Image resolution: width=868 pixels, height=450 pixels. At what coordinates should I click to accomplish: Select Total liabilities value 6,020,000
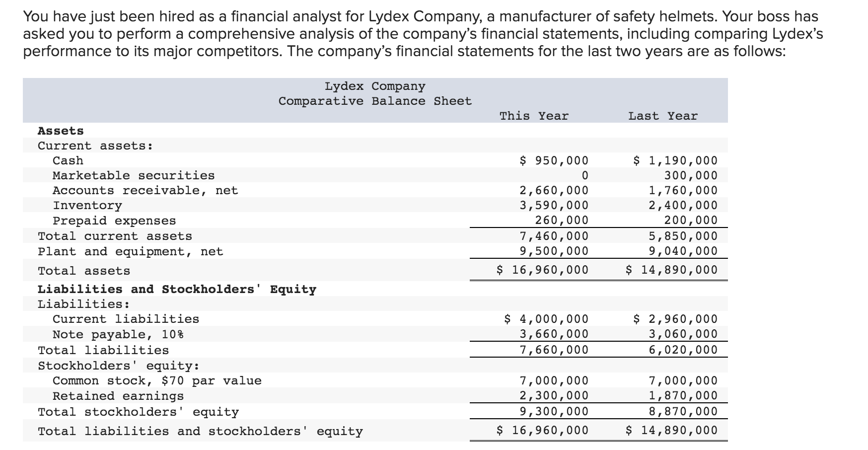[x=683, y=350]
